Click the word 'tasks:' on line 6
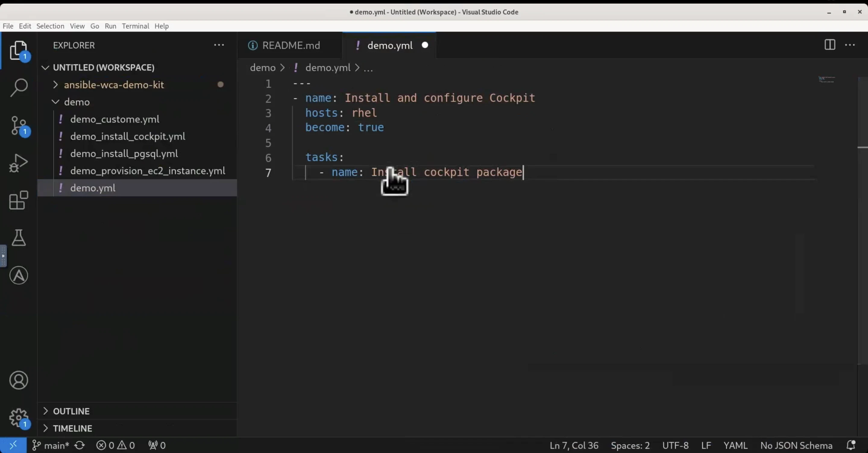Screen dimensions: 868x453 coord(324,157)
